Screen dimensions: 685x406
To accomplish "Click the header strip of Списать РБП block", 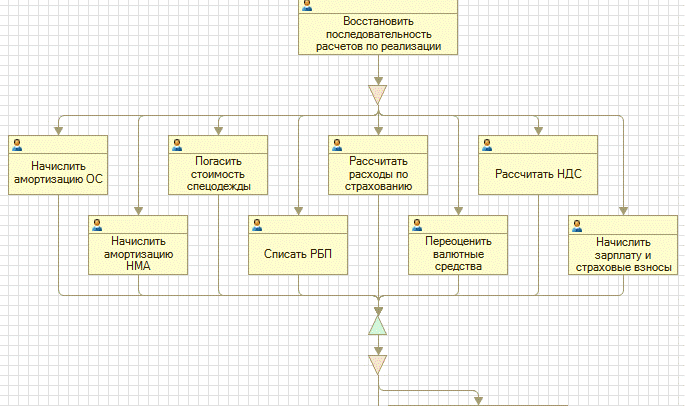I will pyautogui.click(x=298, y=225).
